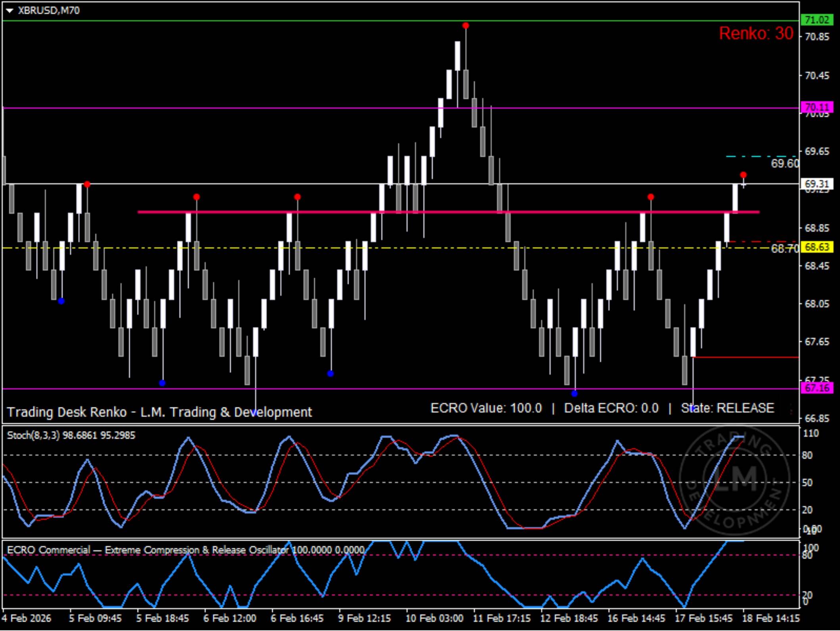Click the red marker dot at chart peak

[466, 26]
